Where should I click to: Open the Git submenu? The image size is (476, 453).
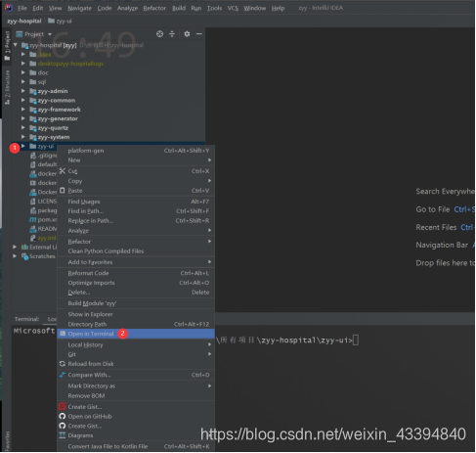point(136,354)
